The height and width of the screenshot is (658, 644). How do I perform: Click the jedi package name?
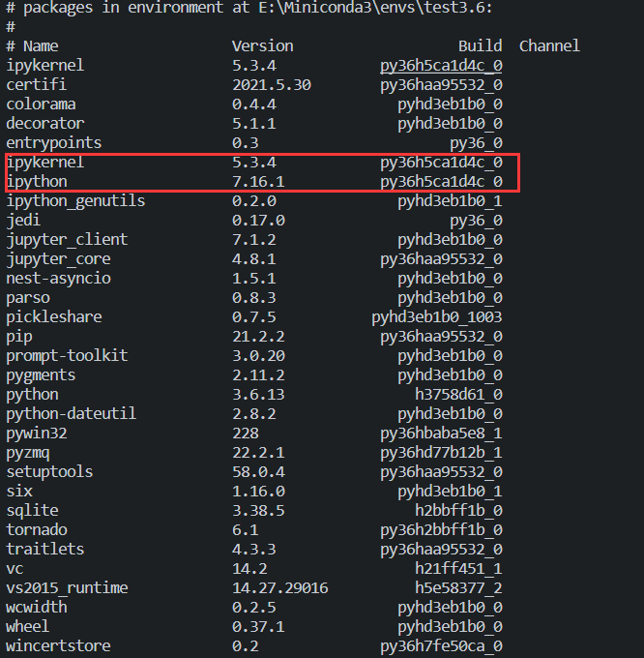(23, 221)
